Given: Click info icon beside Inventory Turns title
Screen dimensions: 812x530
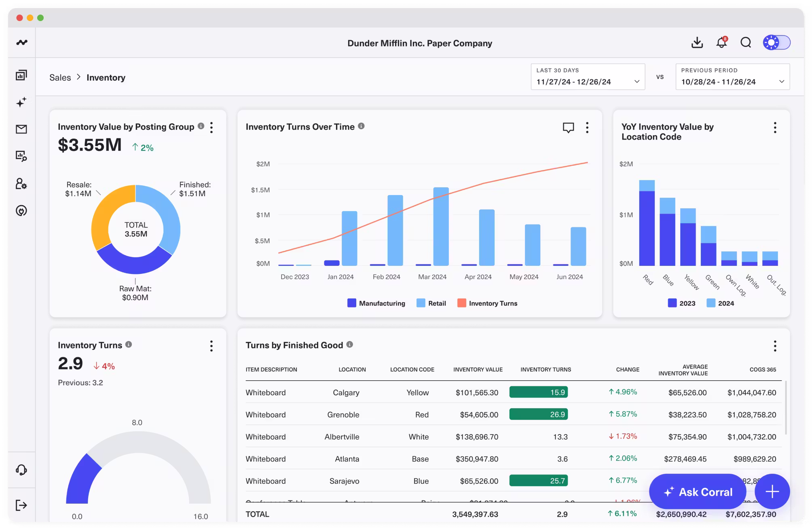Looking at the screenshot, I should 129,344.
